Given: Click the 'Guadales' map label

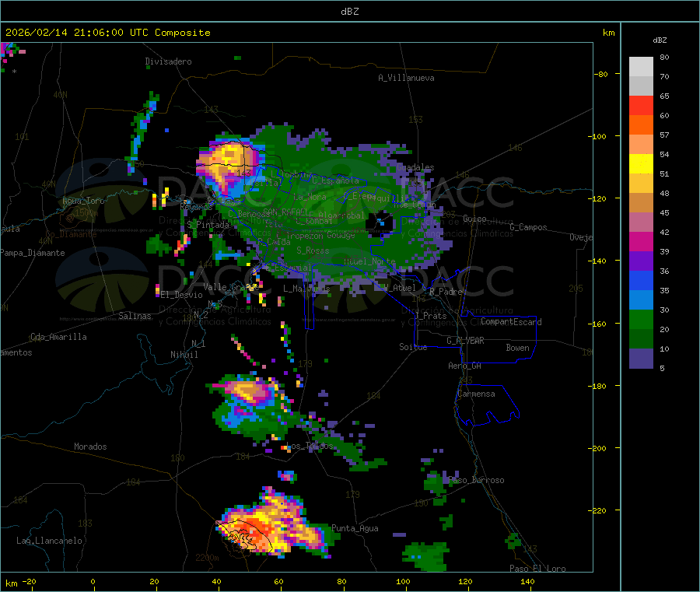Looking at the screenshot, I should pyautogui.click(x=415, y=167).
